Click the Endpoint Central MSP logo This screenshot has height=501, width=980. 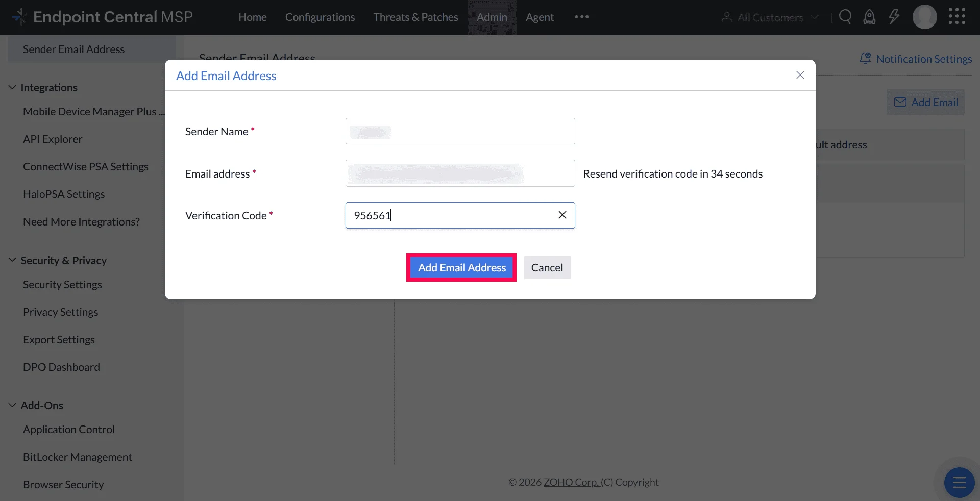[103, 17]
